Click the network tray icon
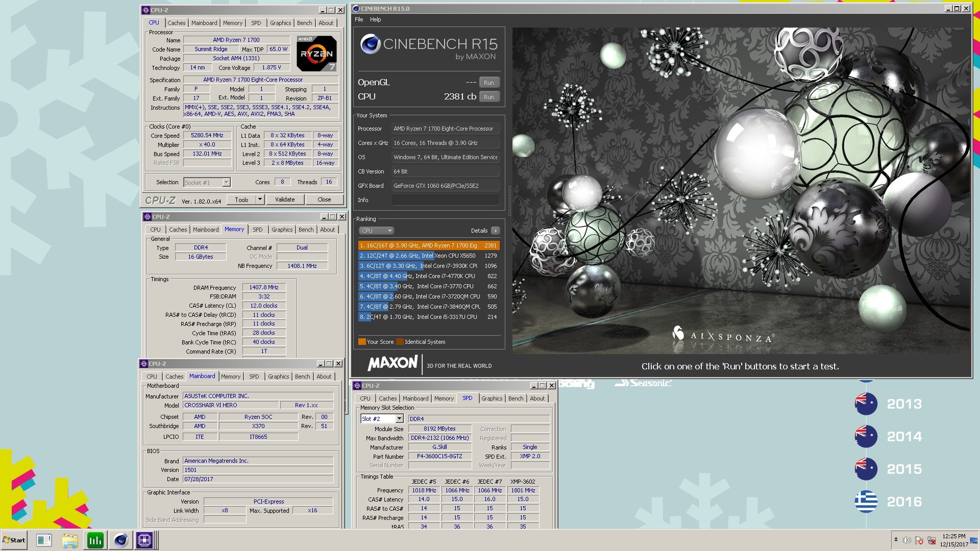This screenshot has width=980, height=551. tap(931, 540)
